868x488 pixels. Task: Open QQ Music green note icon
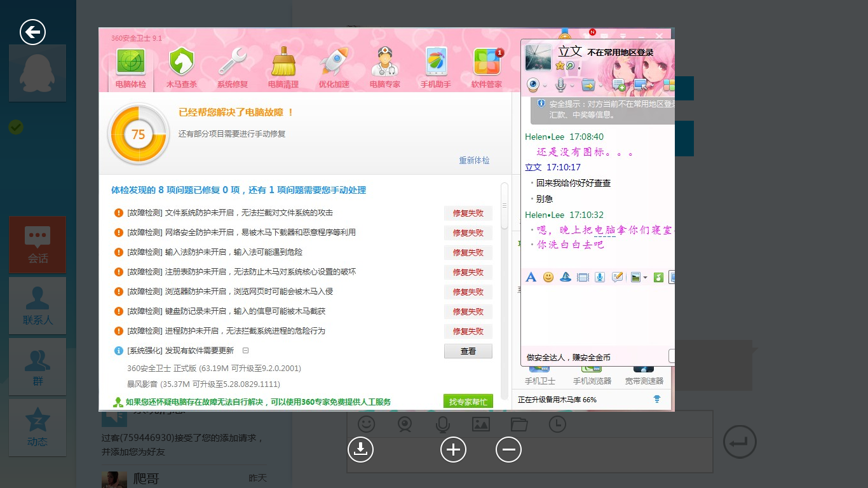pos(659,276)
